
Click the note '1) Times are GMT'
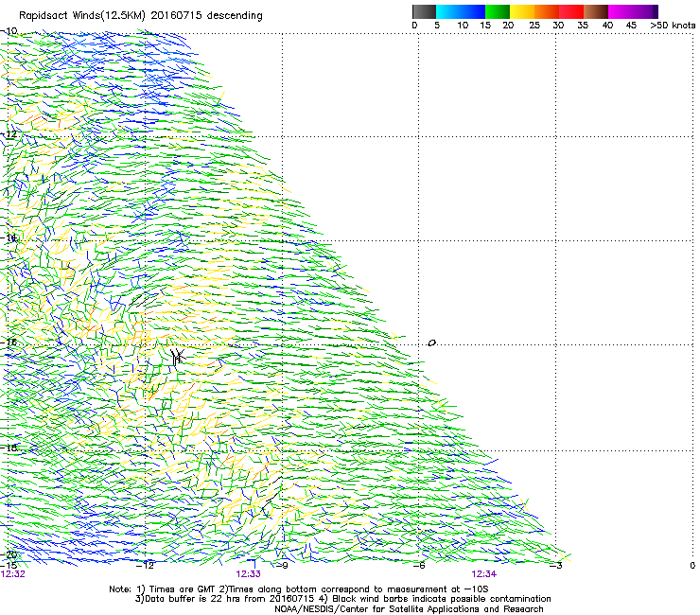click(x=177, y=589)
